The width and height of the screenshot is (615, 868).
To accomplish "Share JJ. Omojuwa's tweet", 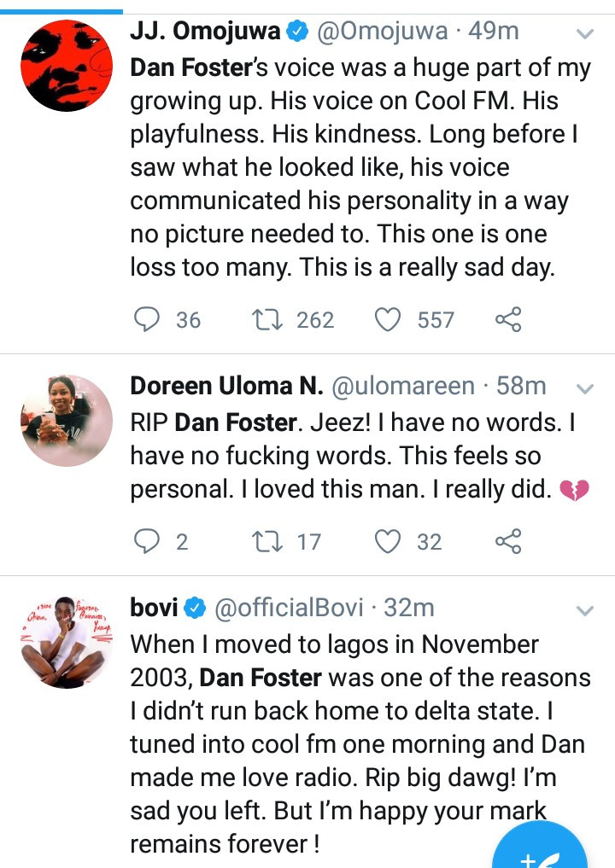I will [x=508, y=320].
